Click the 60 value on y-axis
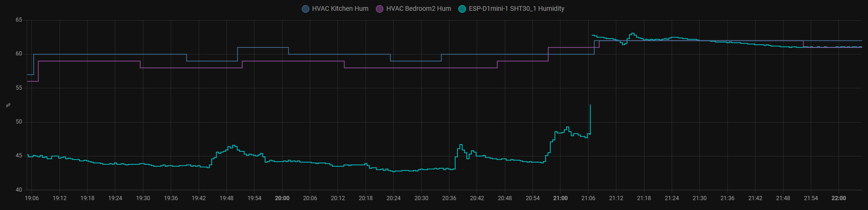Screen dimensions: 868x210 tap(19, 54)
